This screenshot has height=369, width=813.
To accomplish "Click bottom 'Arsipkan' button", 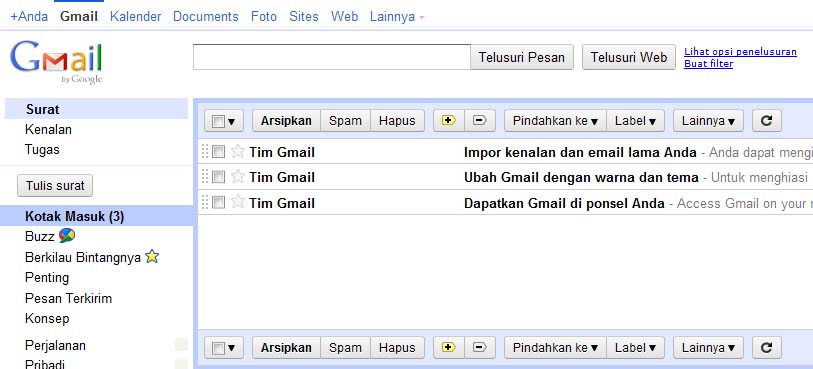I will click(286, 348).
